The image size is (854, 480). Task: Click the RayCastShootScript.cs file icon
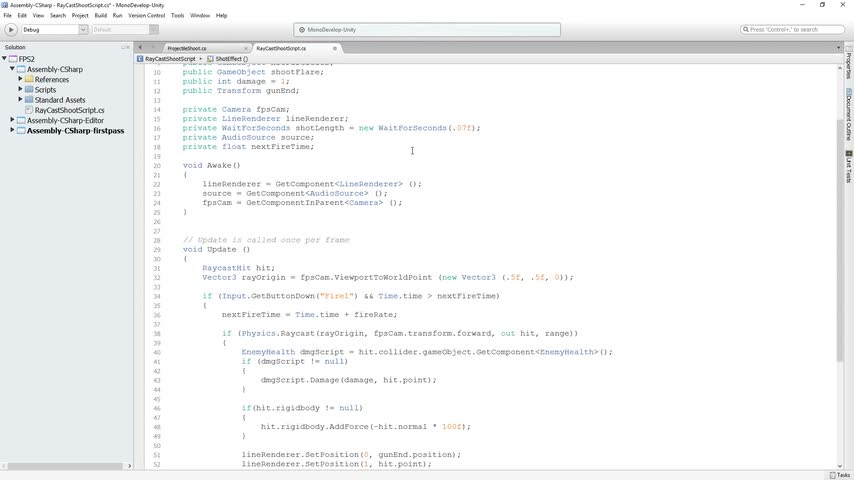click(x=29, y=110)
